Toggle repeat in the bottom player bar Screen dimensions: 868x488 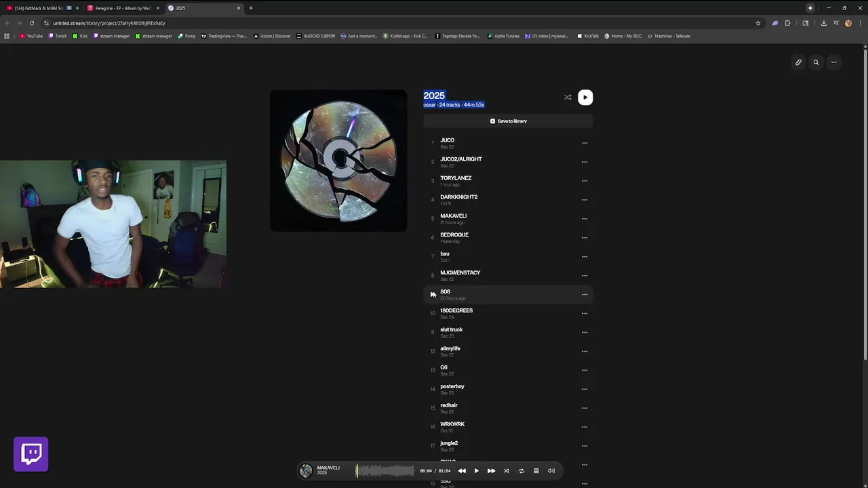[x=521, y=471]
